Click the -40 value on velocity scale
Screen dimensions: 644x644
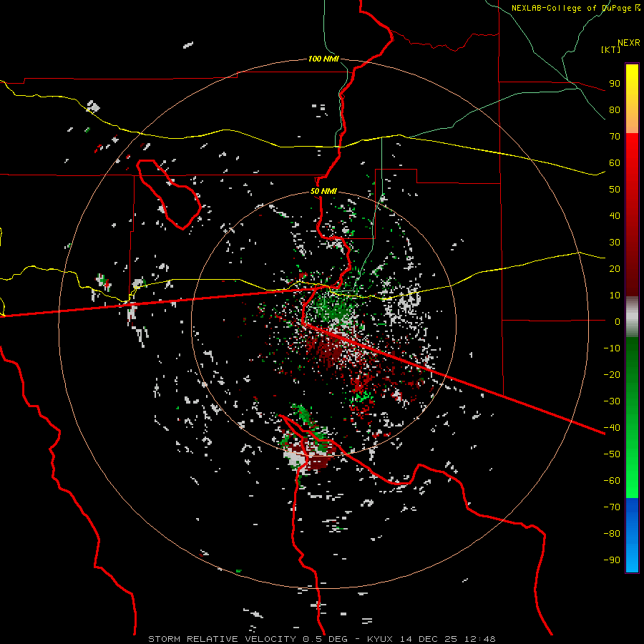(x=612, y=428)
